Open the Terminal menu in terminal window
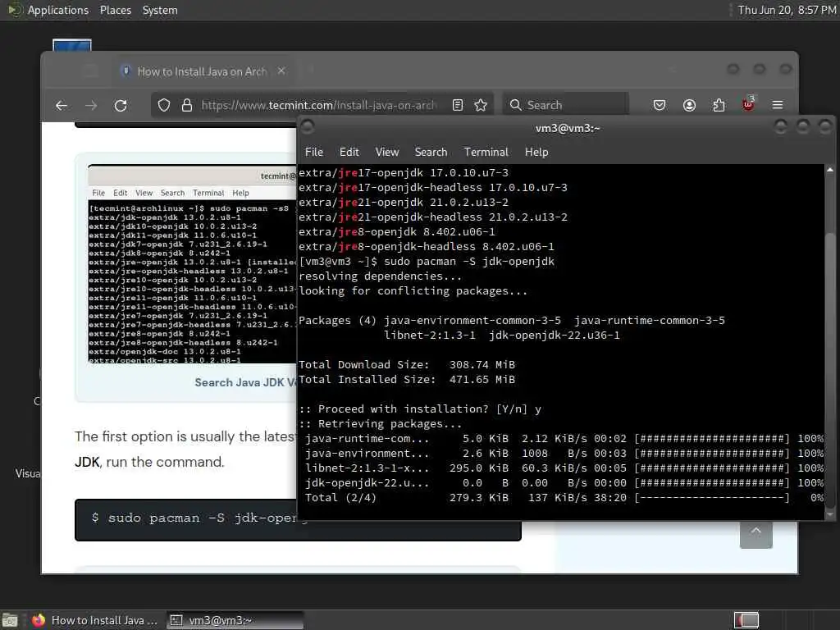Screen dimensions: 840x630 [486, 152]
